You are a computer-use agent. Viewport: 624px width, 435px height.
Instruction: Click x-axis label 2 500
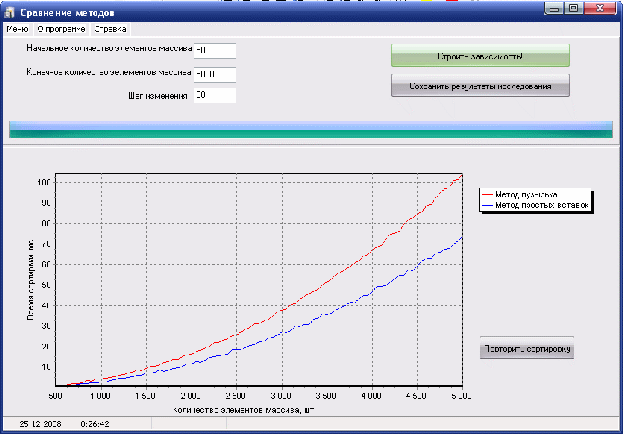[x=236, y=396]
